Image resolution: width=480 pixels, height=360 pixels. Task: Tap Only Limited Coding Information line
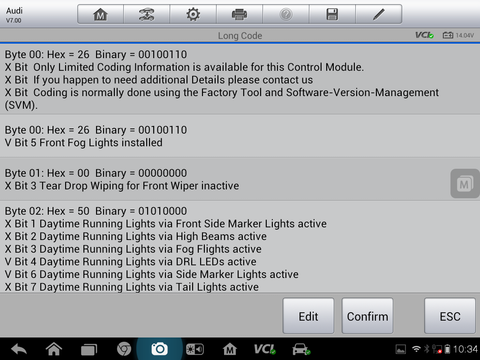click(184, 67)
